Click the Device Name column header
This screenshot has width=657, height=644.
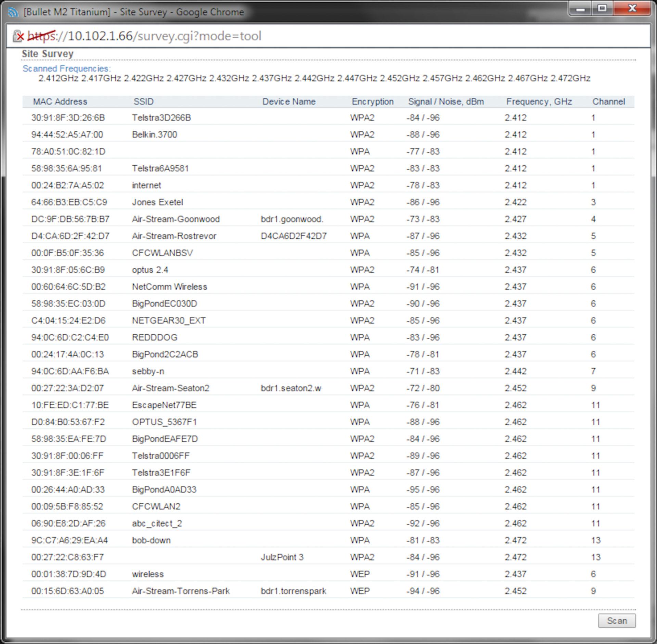pos(289,102)
